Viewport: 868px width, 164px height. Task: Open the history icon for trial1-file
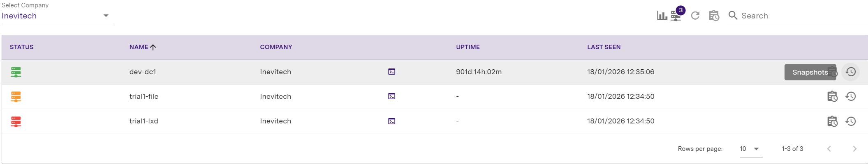[850, 96]
